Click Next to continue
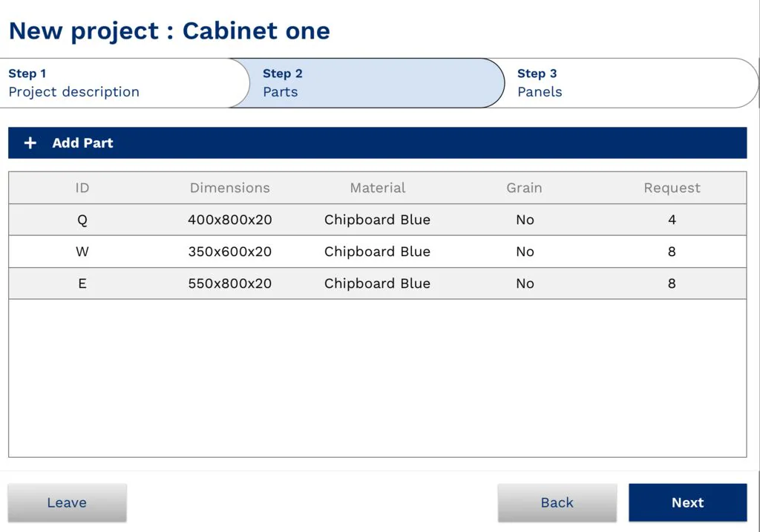 687,502
